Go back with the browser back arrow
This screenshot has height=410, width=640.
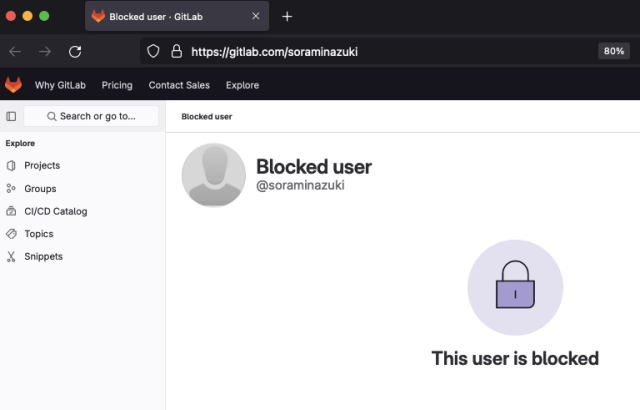click(x=15, y=51)
